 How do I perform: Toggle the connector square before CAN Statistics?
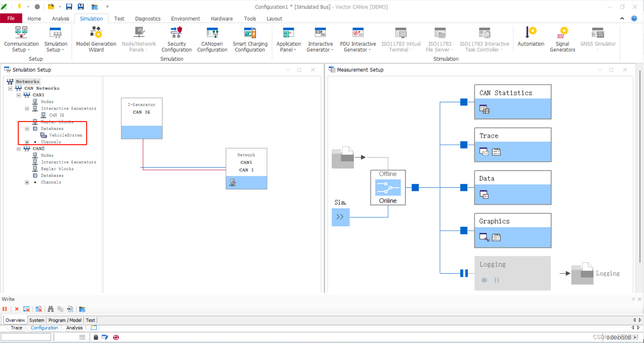point(464,102)
